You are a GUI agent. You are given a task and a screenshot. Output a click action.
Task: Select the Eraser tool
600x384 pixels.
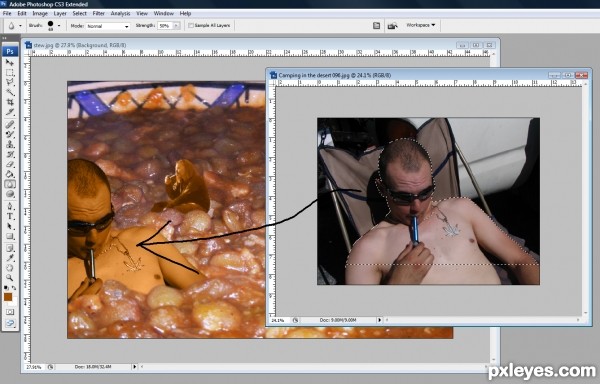click(10, 164)
